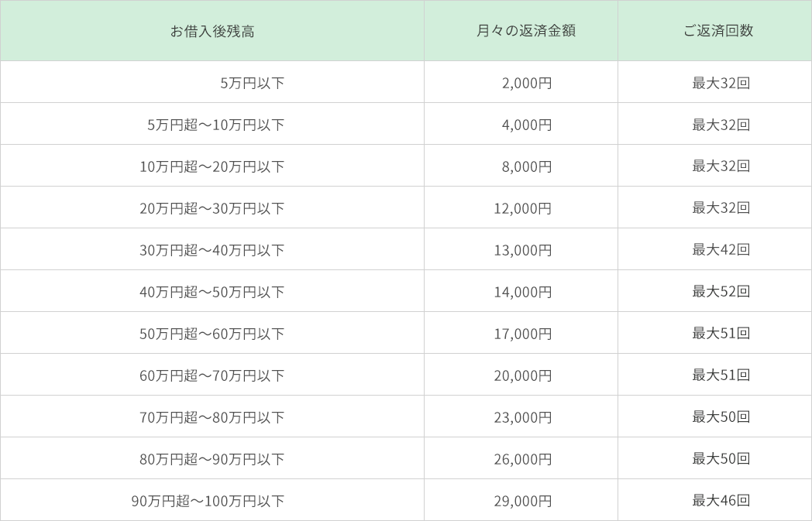Select the 13,000円 payment cell
The width and height of the screenshot is (812, 521).
pyautogui.click(x=523, y=250)
